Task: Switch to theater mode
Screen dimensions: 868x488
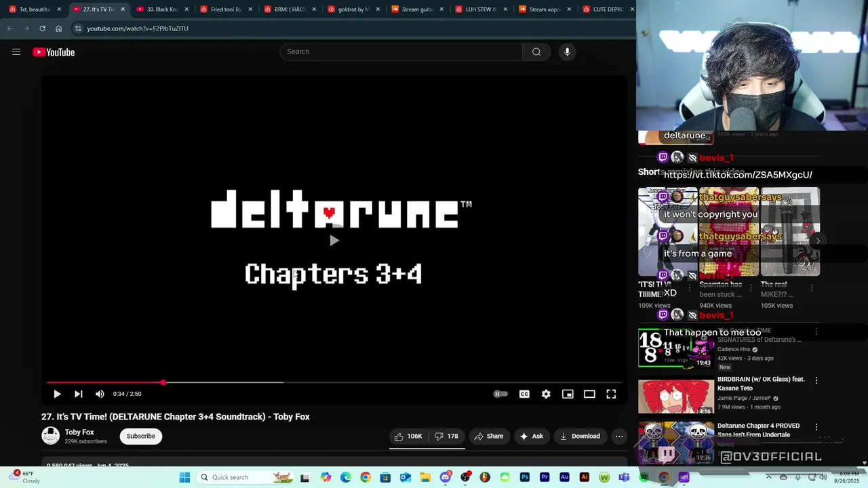Action: tap(589, 394)
